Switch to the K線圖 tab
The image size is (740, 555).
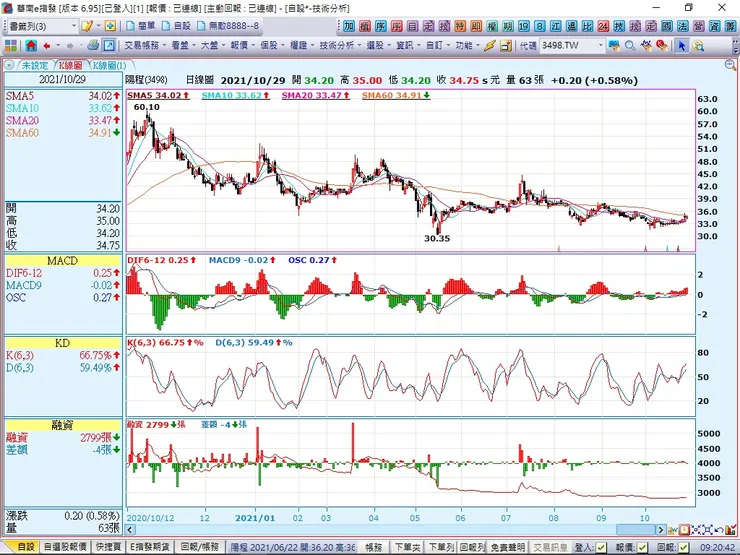(70, 65)
